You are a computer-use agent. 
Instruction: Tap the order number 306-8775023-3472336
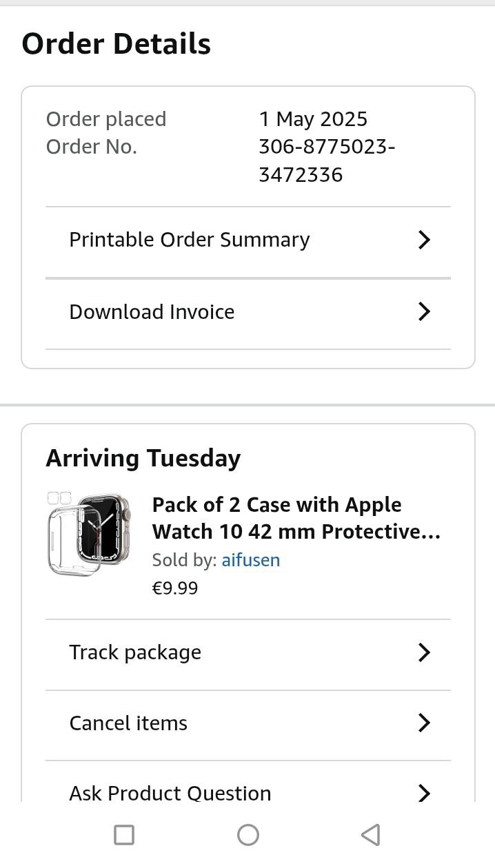[326, 161]
